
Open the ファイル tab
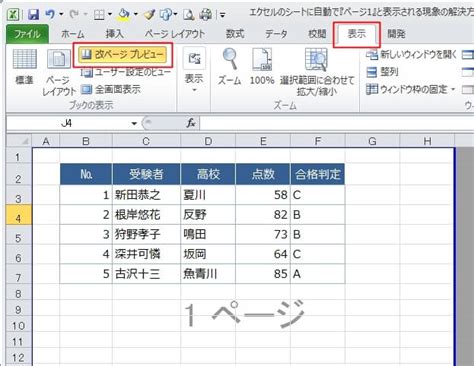click(x=27, y=34)
